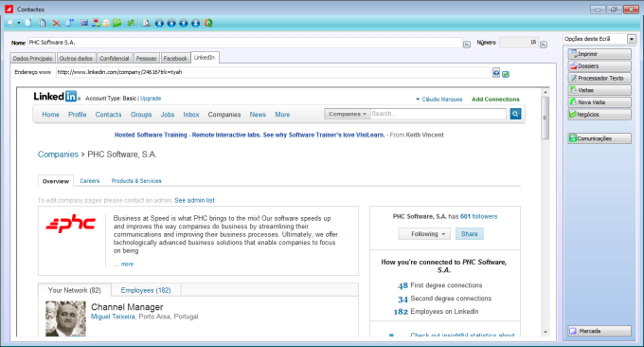Click the LinkedIn Search text box
The image size is (644, 347).
(438, 114)
